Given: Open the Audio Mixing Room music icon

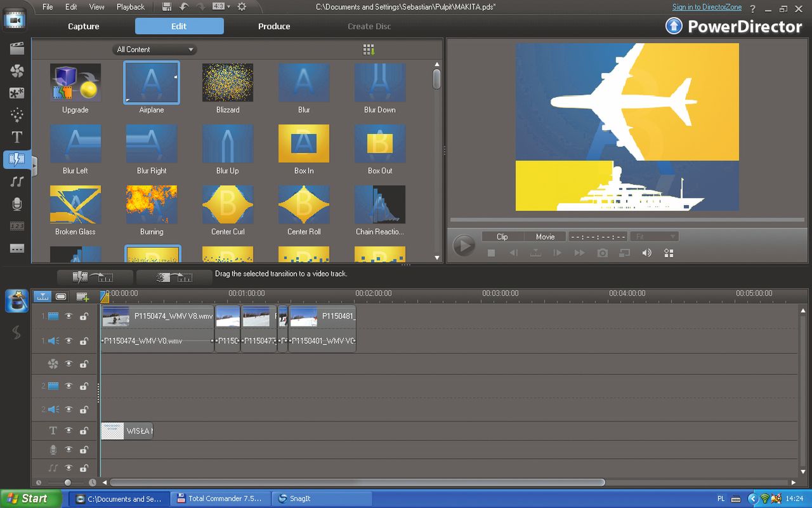Looking at the screenshot, I should (16, 182).
